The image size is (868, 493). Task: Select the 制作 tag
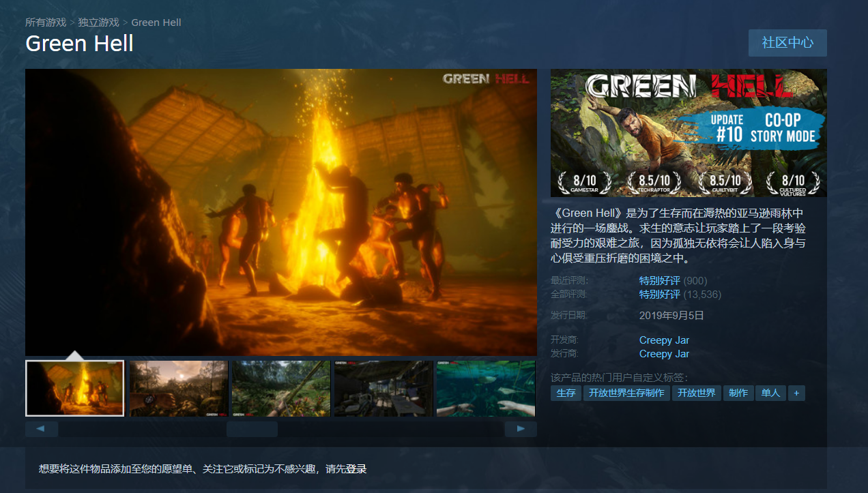click(738, 393)
